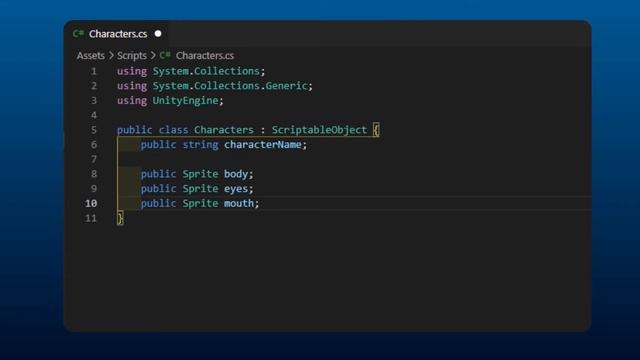Click the mouth field on line 10
Image resolution: width=640 pixels, height=360 pixels.
[239, 203]
